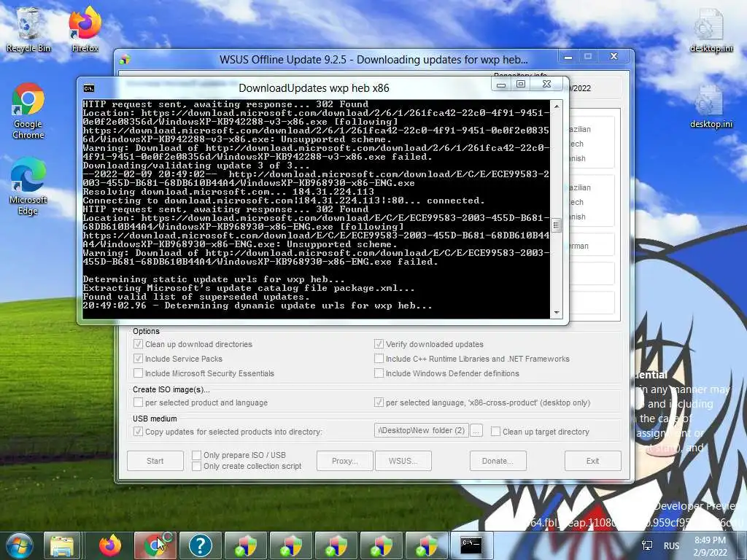Click console line 'Extracting Microsoft's update catalog file package.xml...'
Viewport: 747px width, 560px height.
click(249, 288)
